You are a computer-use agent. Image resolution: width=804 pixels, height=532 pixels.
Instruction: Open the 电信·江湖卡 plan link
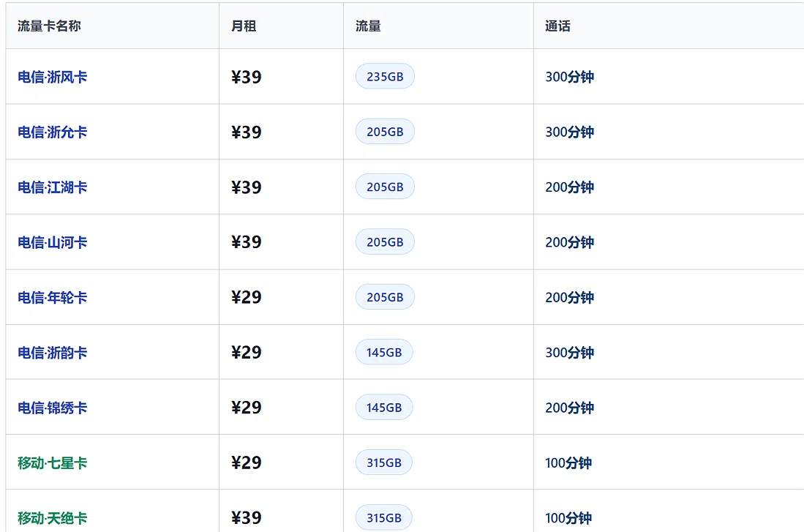[x=52, y=187]
